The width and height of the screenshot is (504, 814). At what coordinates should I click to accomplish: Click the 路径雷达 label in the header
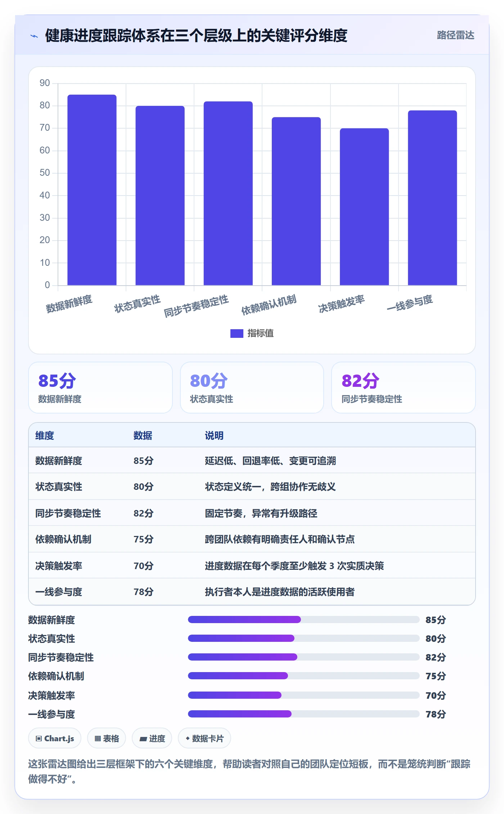click(x=455, y=35)
